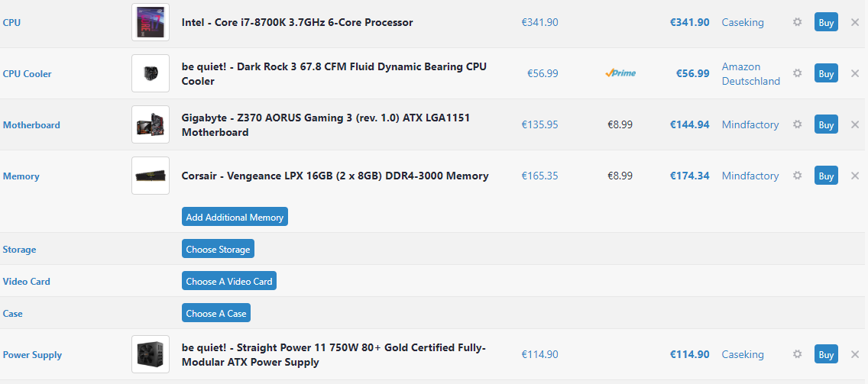
Task: Open the Mindfactory link in the Memory row
Action: pyautogui.click(x=750, y=176)
